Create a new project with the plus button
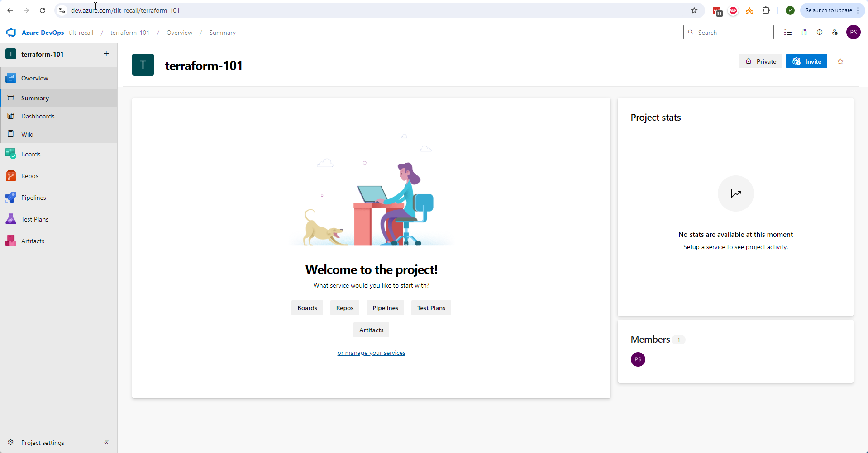The image size is (868, 453). pos(106,53)
